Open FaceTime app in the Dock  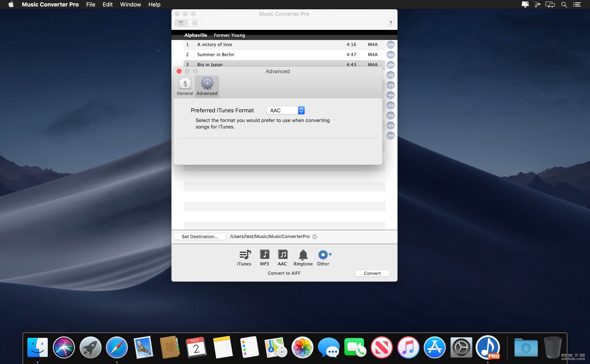[x=355, y=347]
